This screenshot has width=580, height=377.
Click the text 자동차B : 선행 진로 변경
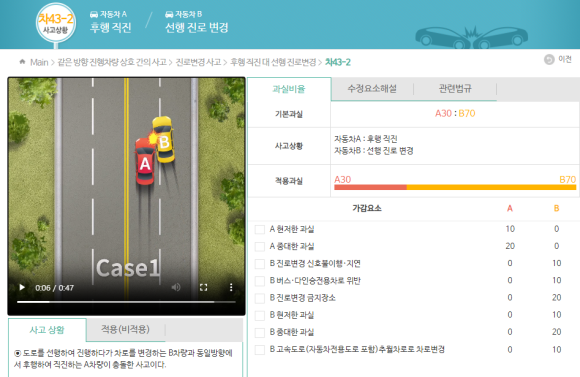[x=374, y=151]
